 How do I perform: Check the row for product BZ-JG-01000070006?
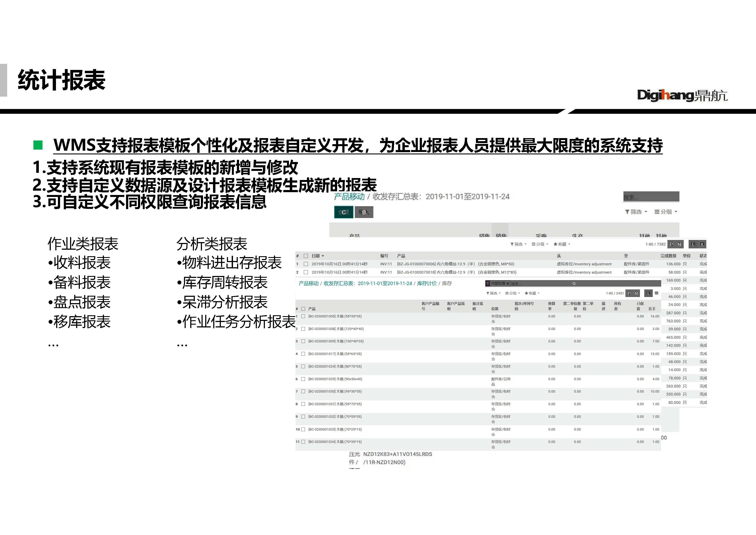pos(306,264)
